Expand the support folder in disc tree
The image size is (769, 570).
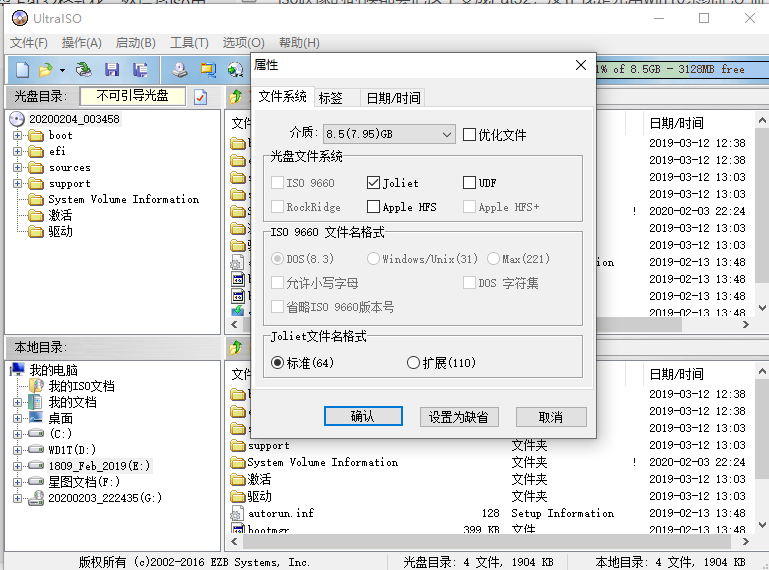tap(17, 183)
